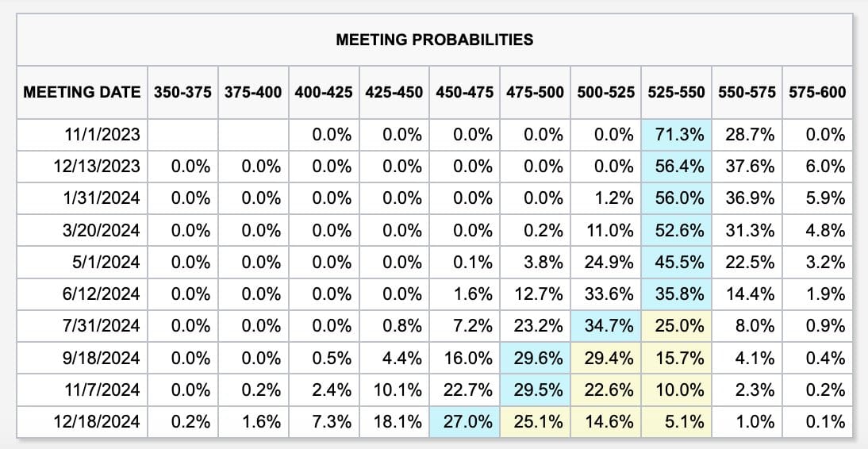
Task: Click the 525-550 column header
Action: click(676, 92)
